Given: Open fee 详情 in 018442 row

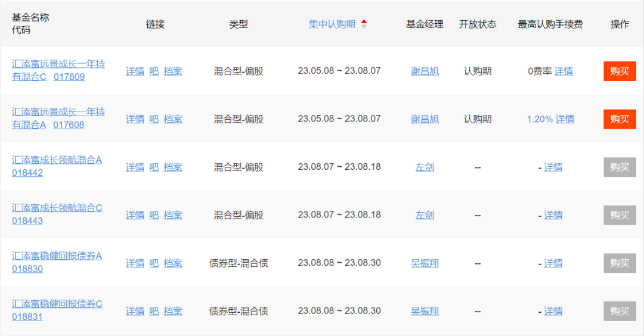Looking at the screenshot, I should [x=553, y=167].
